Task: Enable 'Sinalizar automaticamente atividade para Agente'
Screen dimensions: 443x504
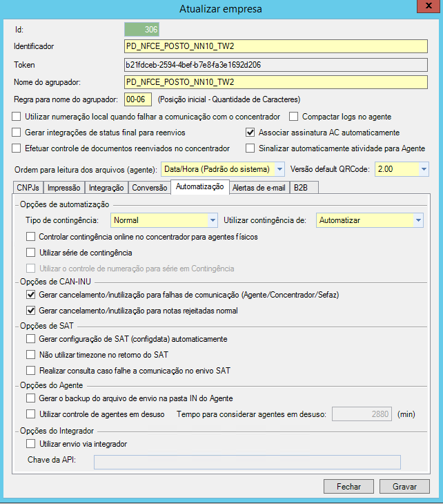Action: click(250, 148)
